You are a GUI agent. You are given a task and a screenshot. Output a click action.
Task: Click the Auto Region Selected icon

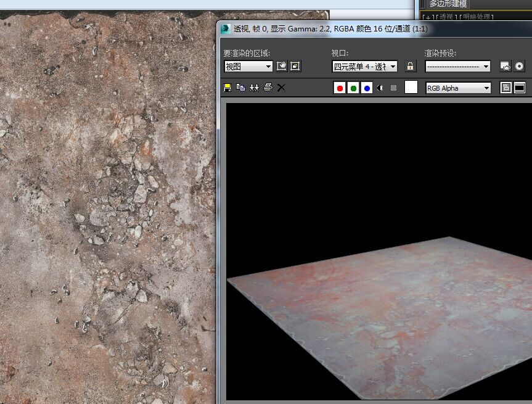tap(295, 66)
